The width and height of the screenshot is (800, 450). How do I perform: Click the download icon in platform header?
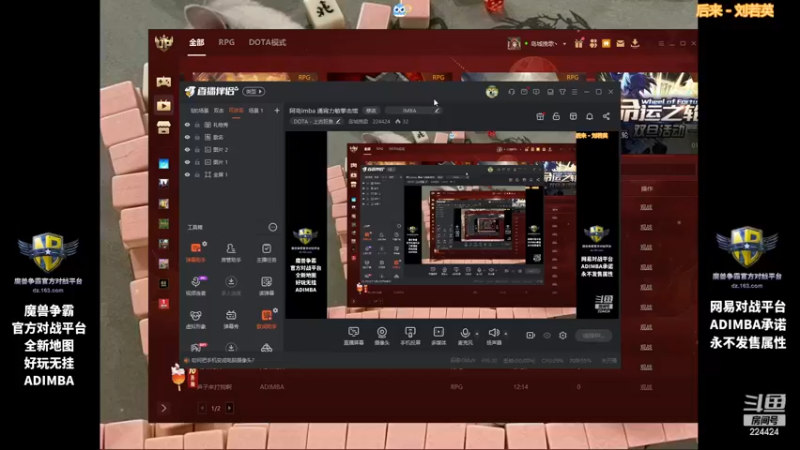[635, 43]
